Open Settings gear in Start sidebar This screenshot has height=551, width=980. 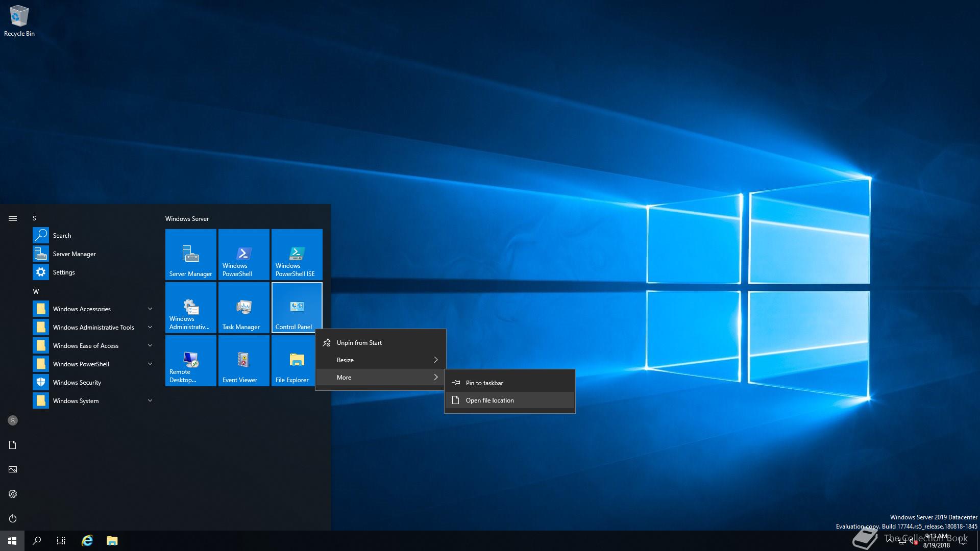click(13, 494)
